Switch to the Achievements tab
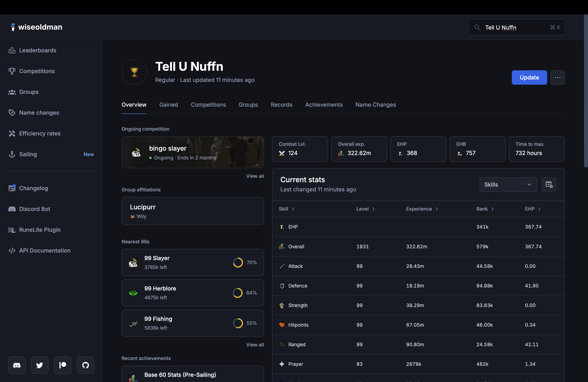The height and width of the screenshot is (382, 588). 324,105
